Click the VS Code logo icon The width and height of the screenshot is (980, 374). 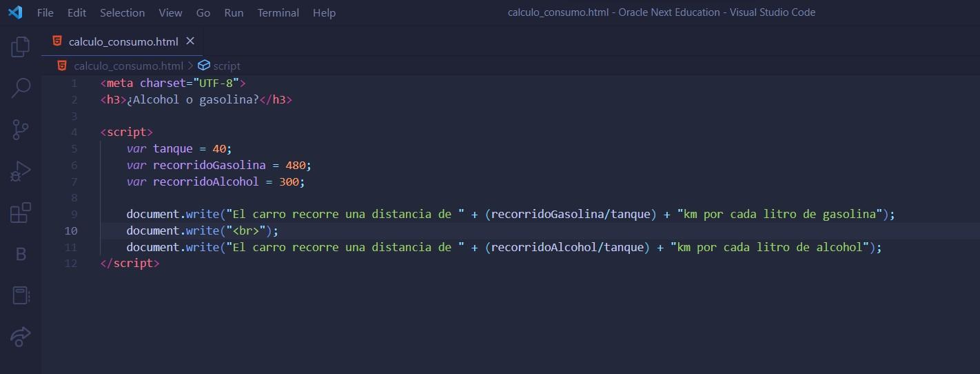14,12
